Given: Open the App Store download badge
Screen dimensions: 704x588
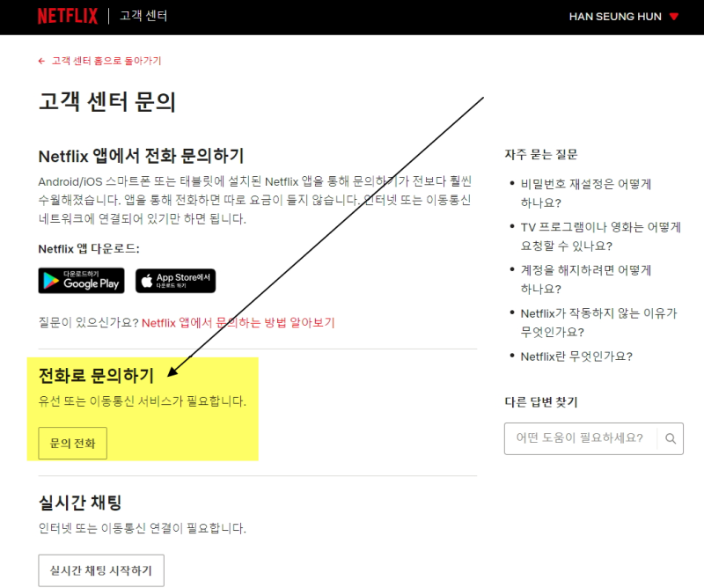Looking at the screenshot, I should tap(175, 280).
